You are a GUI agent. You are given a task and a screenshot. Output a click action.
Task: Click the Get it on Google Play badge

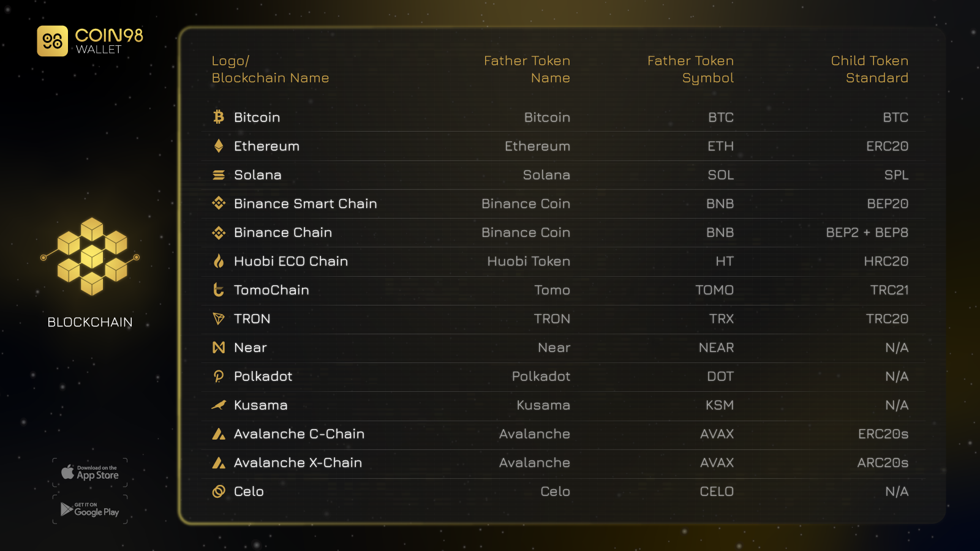click(x=90, y=509)
